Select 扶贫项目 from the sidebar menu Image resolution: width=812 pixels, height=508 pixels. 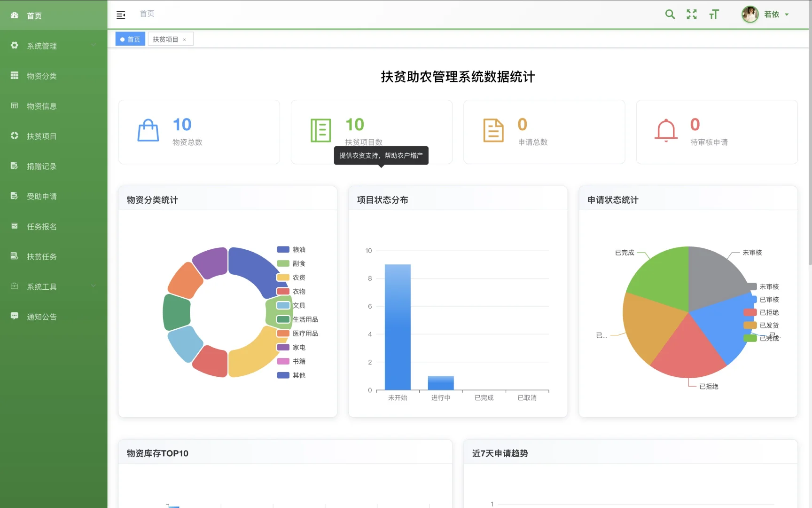click(42, 136)
